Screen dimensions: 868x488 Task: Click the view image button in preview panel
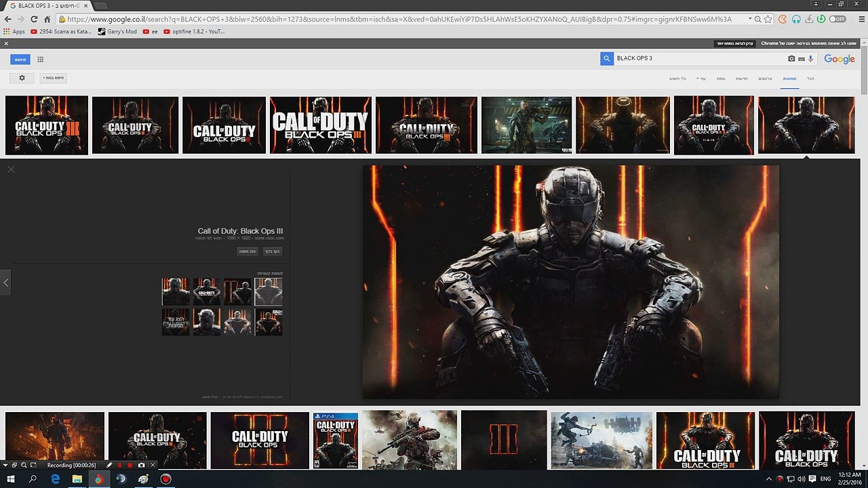tap(248, 251)
